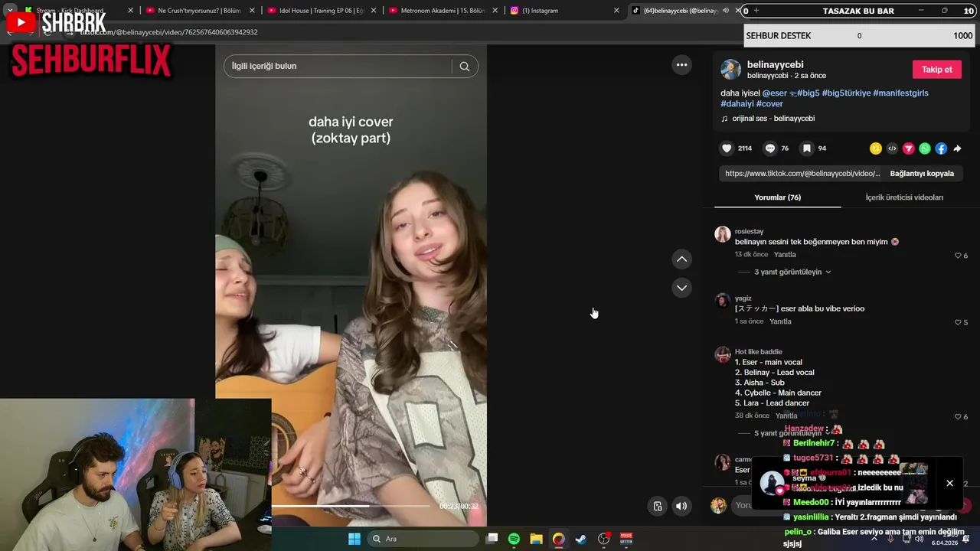Open more share options arrow
The image size is (980, 551).
957,148
